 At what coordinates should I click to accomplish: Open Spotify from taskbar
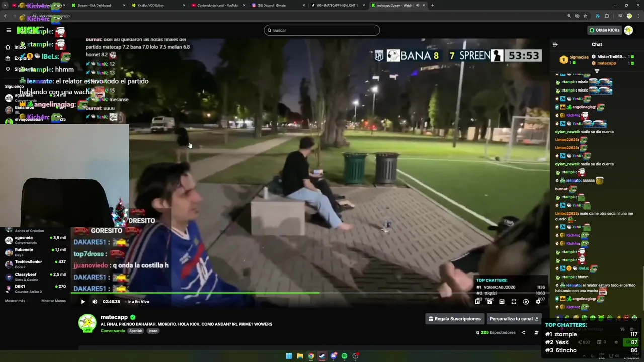[x=344, y=356]
